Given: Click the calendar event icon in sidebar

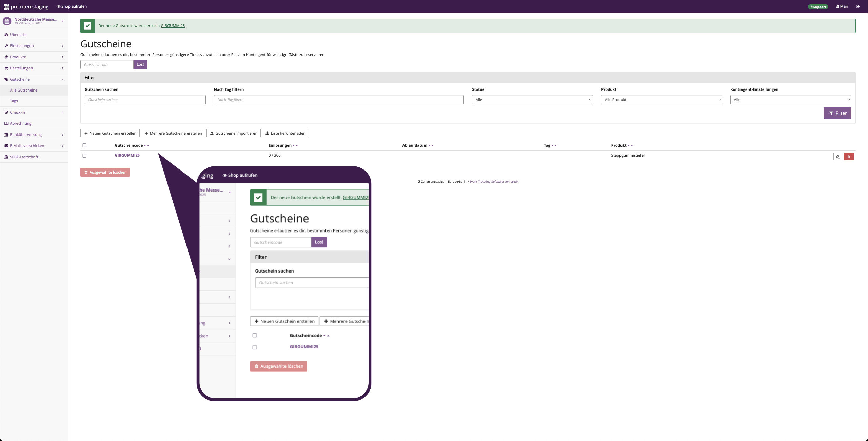Looking at the screenshot, I should [x=7, y=21].
